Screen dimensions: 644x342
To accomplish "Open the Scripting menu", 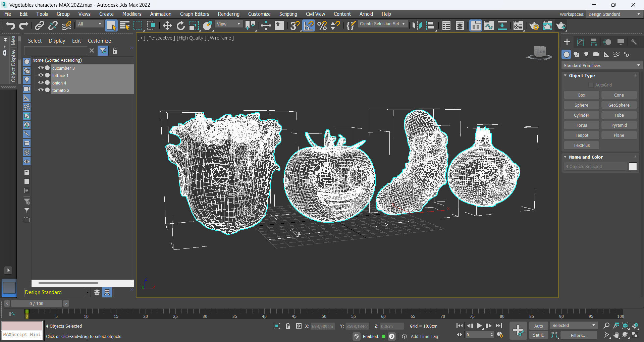I will pos(288,14).
